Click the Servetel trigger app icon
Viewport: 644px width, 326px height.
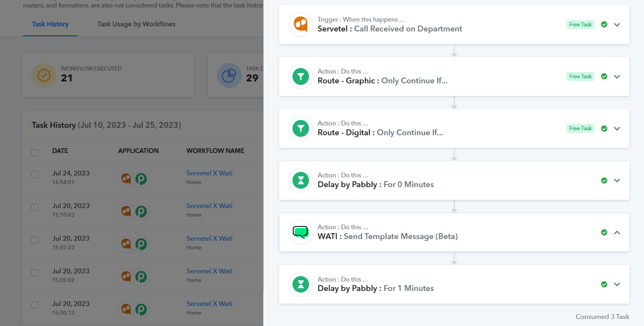pos(301,24)
